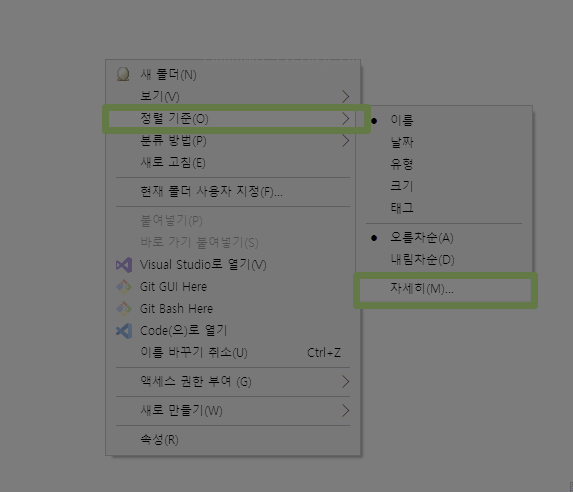Expand the 보기(V) submenu arrow
The width and height of the screenshot is (573, 492).
(x=346, y=96)
